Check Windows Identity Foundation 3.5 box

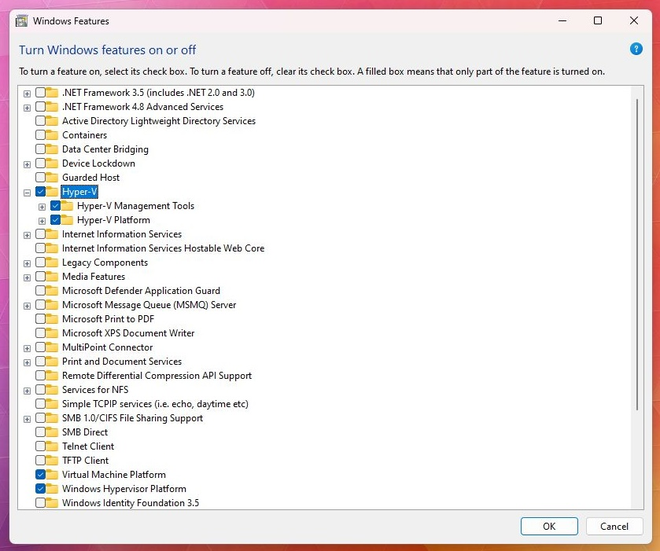[x=40, y=503]
